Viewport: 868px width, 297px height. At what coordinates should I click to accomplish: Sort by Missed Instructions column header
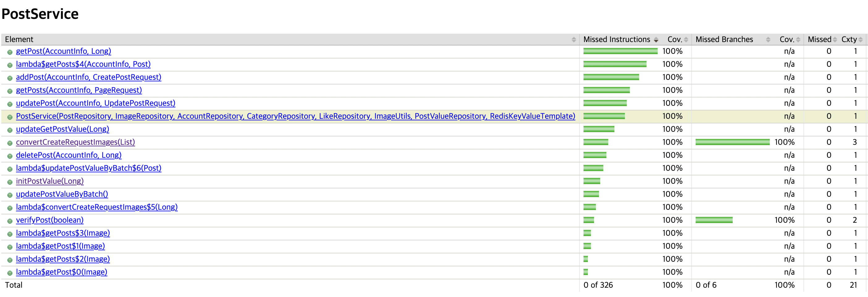620,40
